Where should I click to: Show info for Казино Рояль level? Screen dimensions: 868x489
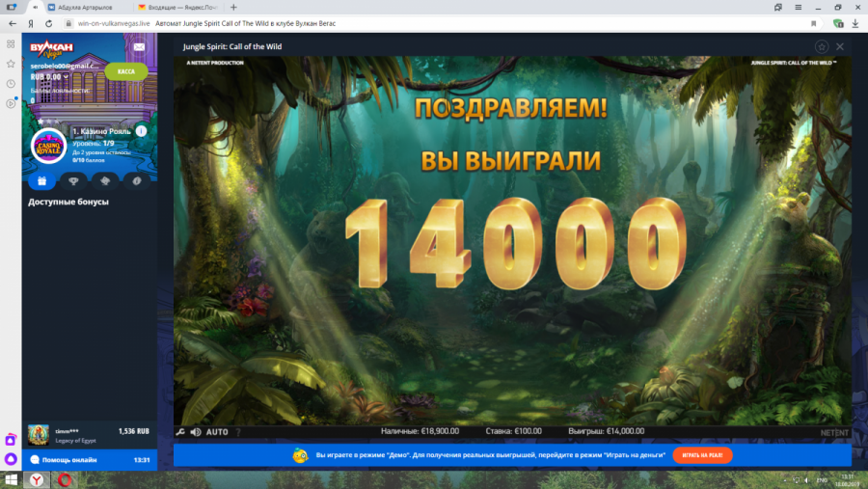click(141, 131)
